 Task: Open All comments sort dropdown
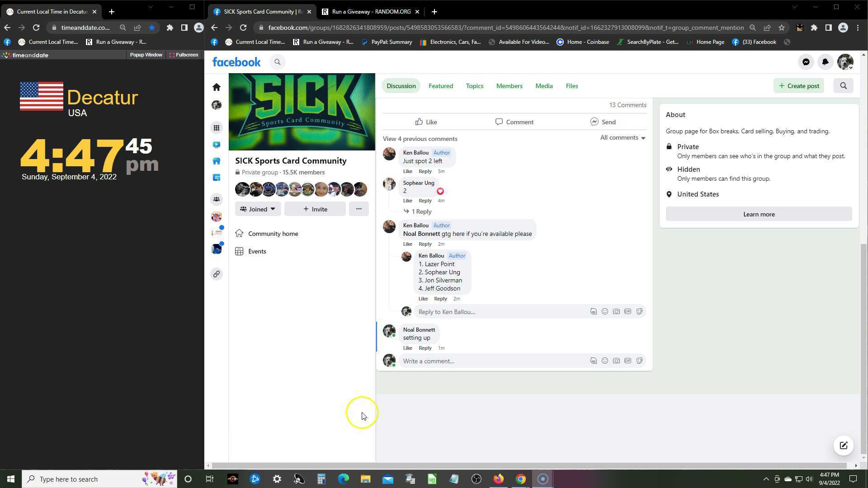(623, 138)
